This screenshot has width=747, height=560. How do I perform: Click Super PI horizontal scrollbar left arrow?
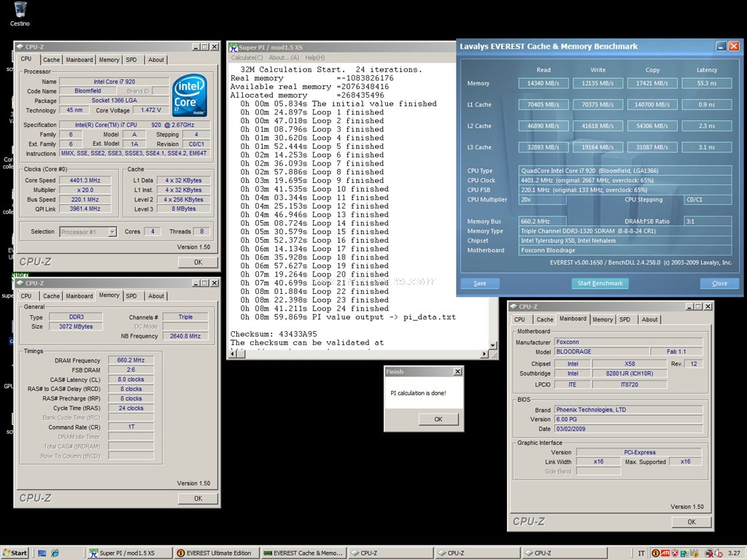click(x=233, y=354)
